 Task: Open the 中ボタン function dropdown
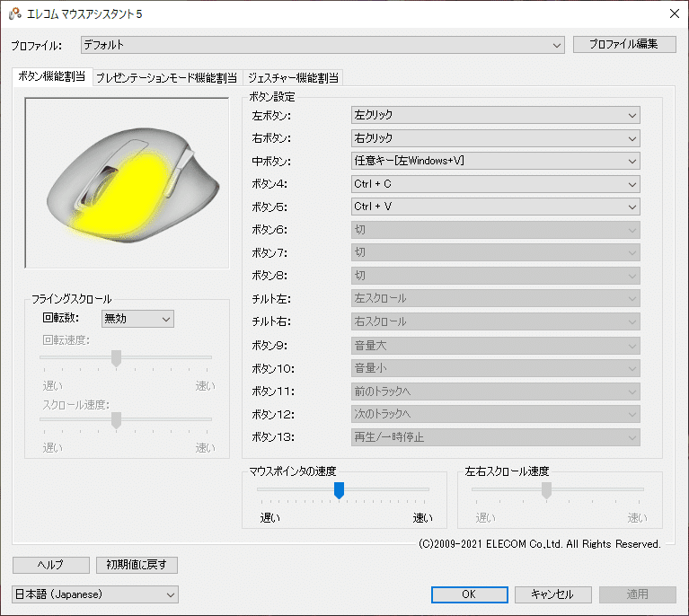point(495,162)
